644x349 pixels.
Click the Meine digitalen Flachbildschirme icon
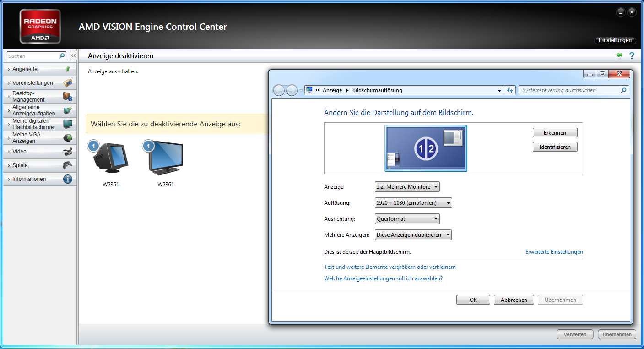click(x=68, y=124)
